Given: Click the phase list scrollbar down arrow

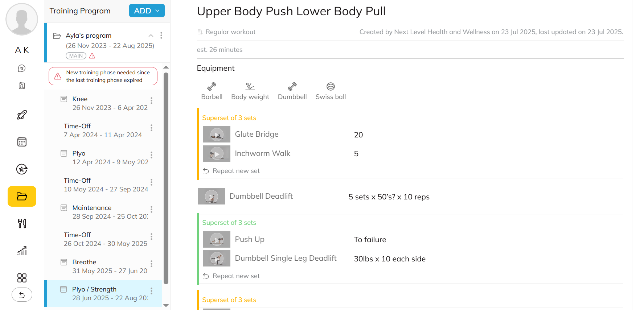Looking at the screenshot, I should [x=166, y=306].
